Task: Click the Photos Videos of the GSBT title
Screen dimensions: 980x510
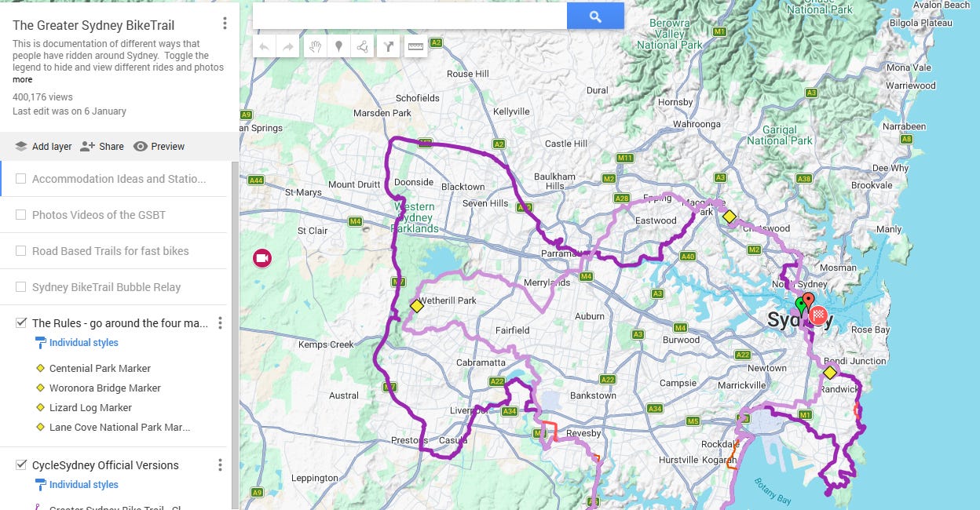Action: (x=99, y=215)
